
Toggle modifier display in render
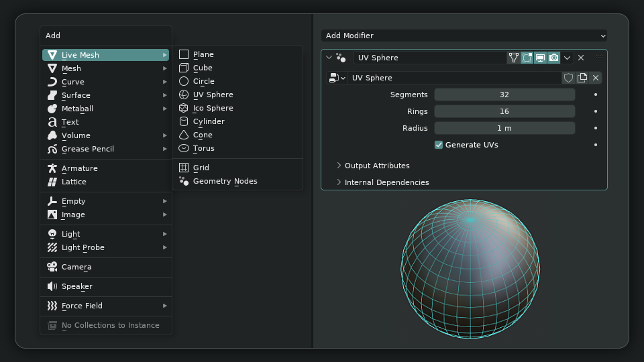click(553, 58)
